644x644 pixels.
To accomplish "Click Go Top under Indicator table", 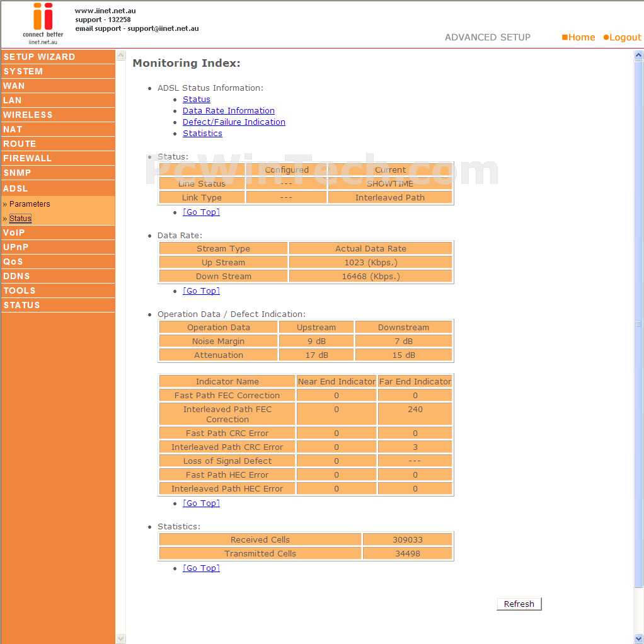I will pos(201,503).
